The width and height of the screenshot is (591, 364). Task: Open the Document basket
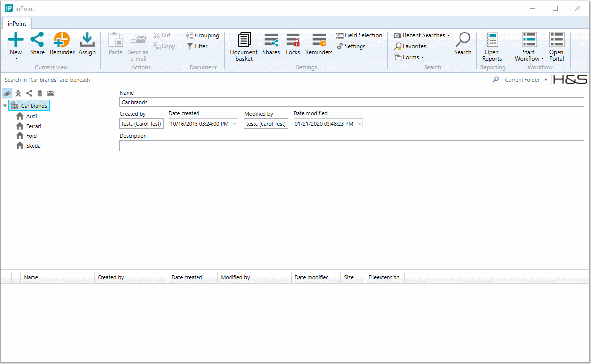(x=244, y=40)
